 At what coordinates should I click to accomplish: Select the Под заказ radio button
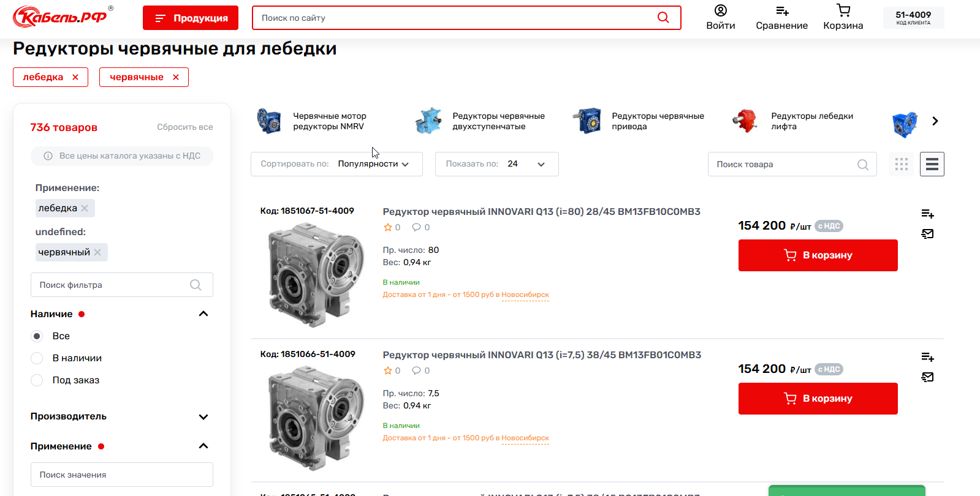(x=37, y=380)
